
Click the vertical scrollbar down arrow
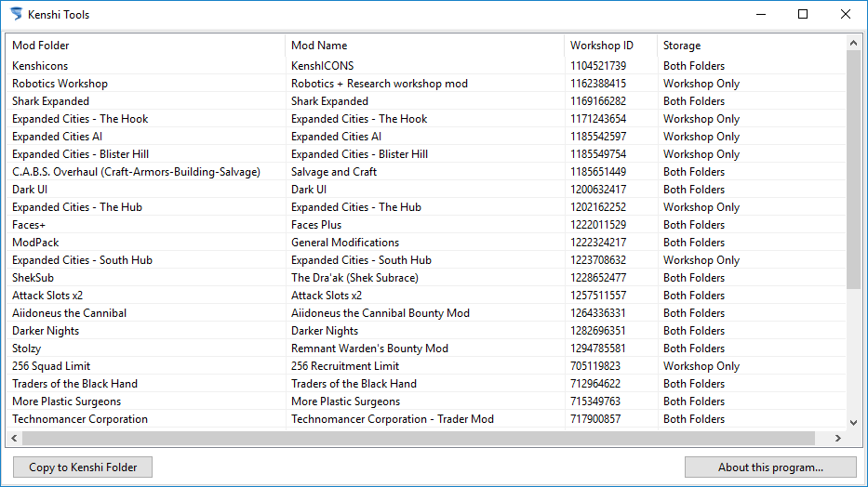(853, 423)
